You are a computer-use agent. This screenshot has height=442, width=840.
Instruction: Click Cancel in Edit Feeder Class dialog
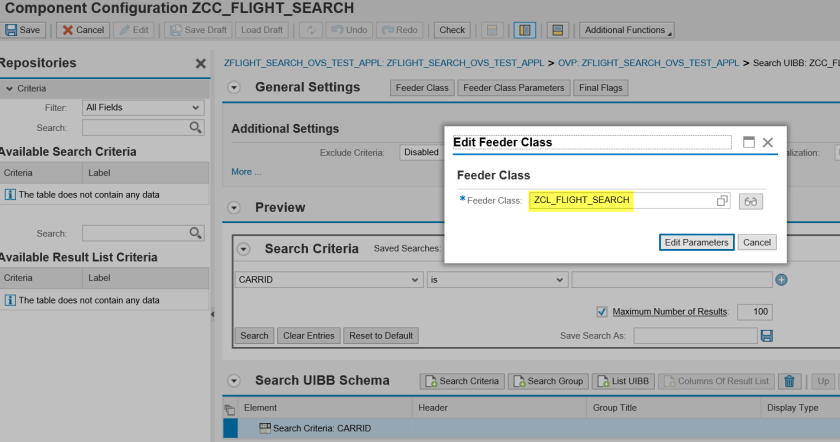point(757,242)
